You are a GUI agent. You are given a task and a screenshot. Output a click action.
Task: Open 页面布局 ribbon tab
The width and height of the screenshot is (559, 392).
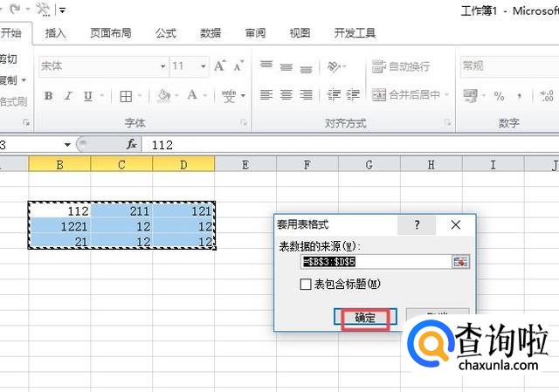111,33
